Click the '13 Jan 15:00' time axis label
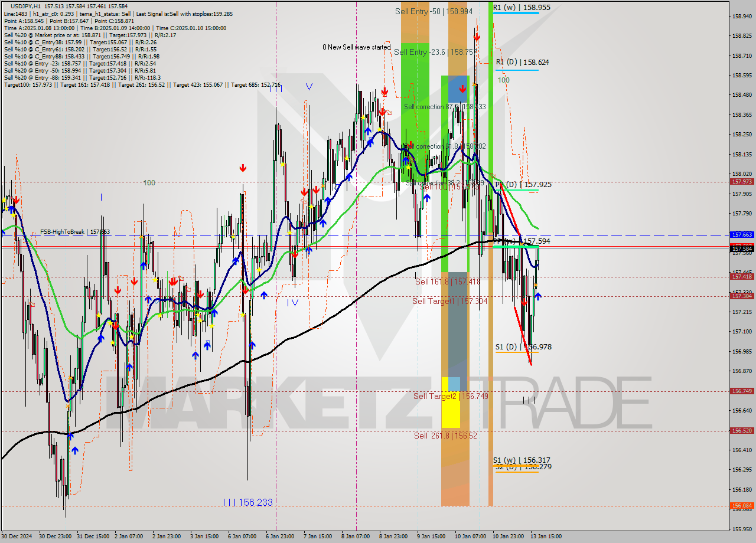The height and width of the screenshot is (543, 756). pyautogui.click(x=546, y=537)
